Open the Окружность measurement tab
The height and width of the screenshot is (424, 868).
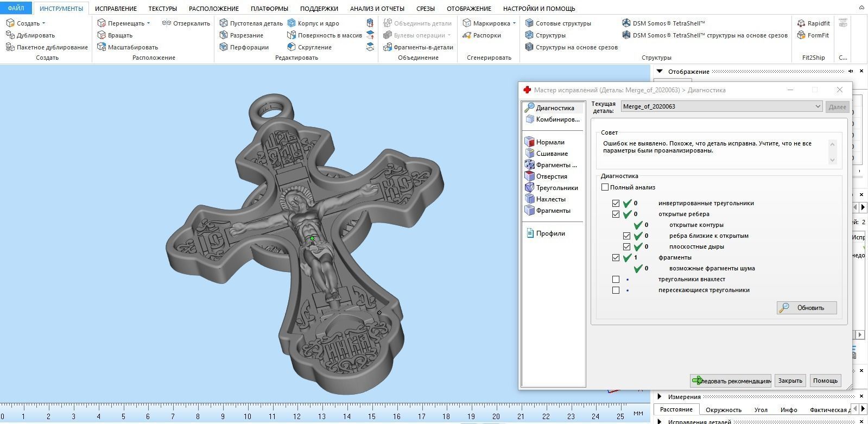point(724,410)
